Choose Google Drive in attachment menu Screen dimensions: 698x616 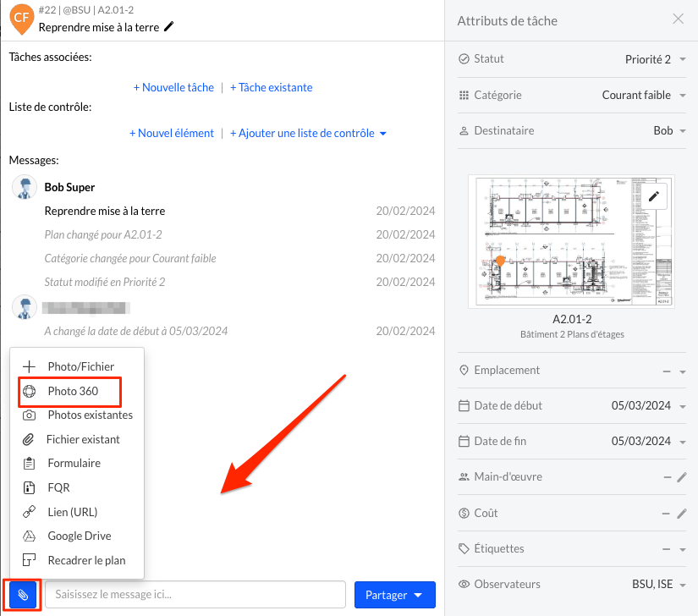tap(79, 536)
